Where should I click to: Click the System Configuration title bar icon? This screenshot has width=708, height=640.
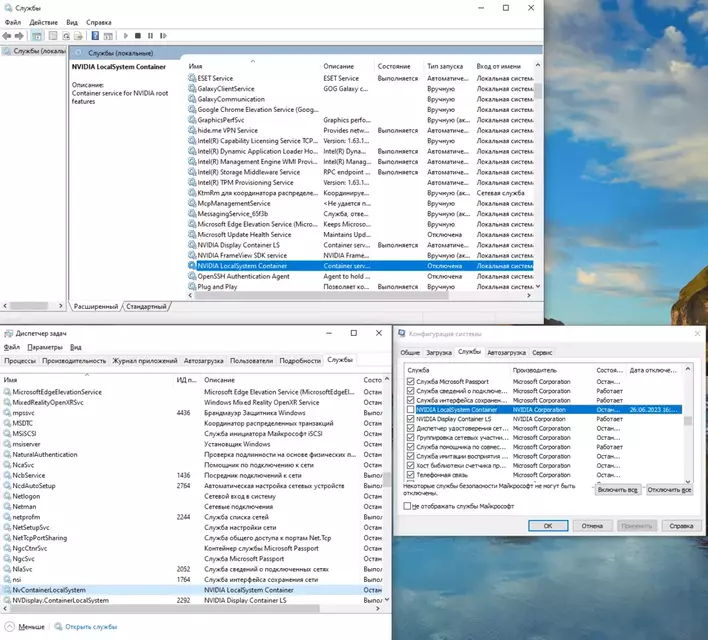(401, 334)
